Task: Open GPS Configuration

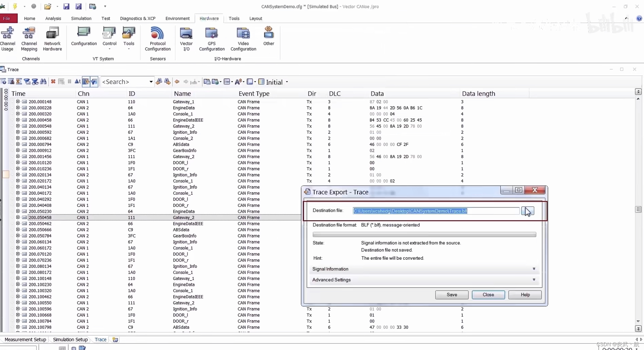Action: (212, 39)
